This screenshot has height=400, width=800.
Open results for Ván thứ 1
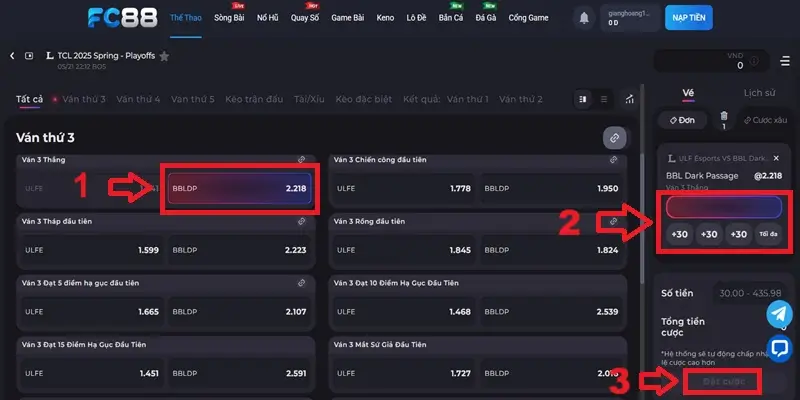(467, 99)
